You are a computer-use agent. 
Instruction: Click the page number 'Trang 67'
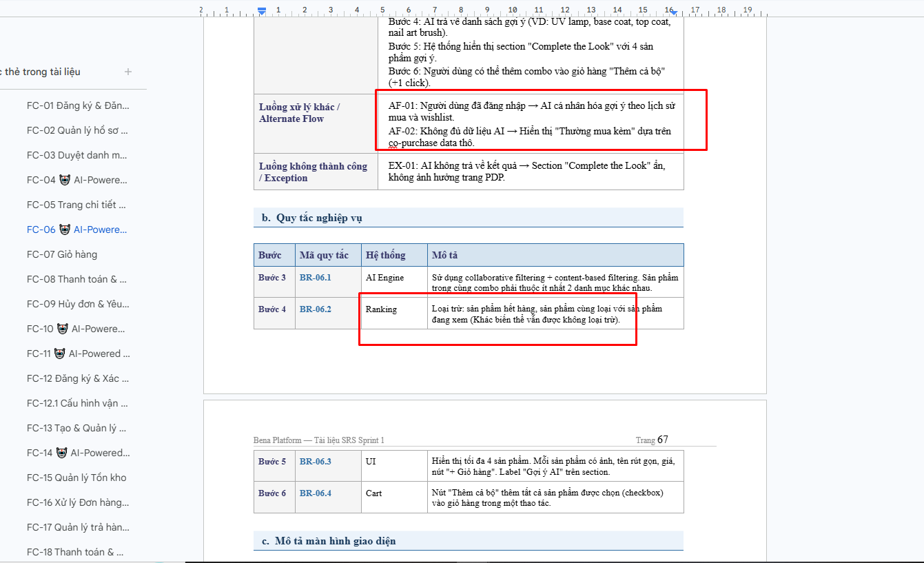tap(652, 440)
